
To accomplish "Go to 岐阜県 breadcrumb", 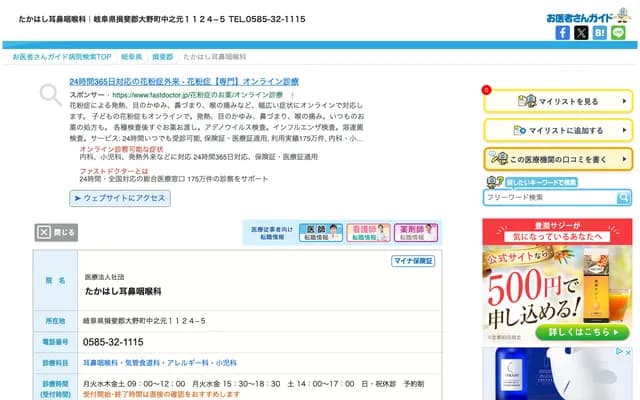I will [131, 57].
